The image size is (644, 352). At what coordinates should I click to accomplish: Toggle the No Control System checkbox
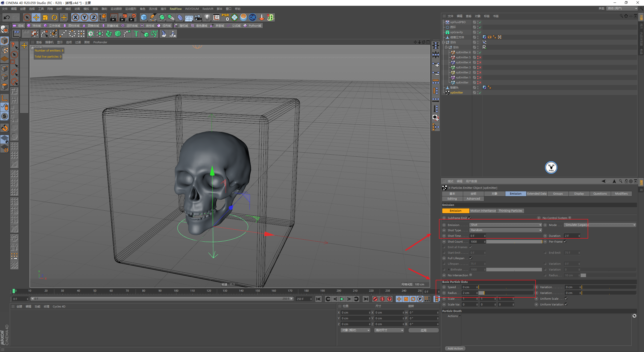tap(570, 218)
